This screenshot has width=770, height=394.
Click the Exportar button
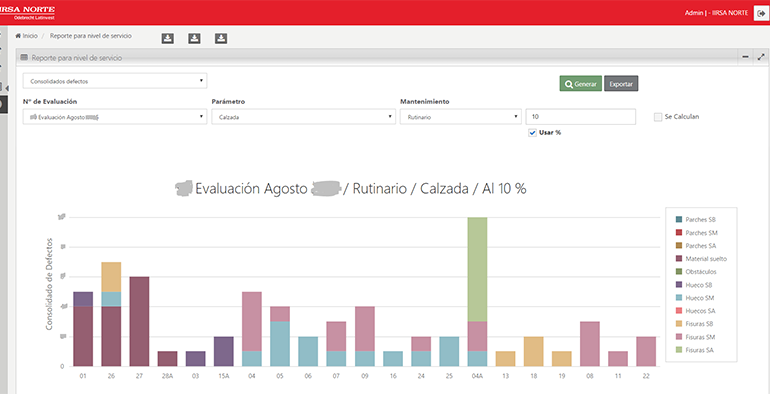pos(621,84)
